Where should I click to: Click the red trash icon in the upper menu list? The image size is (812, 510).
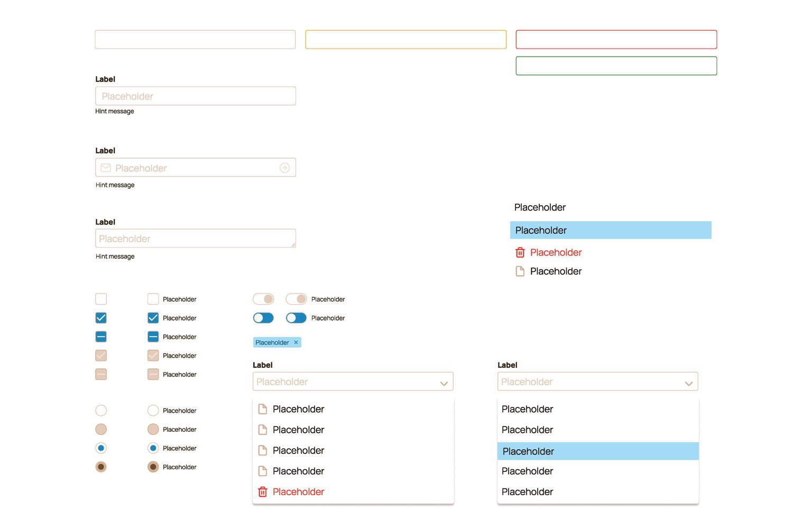520,252
